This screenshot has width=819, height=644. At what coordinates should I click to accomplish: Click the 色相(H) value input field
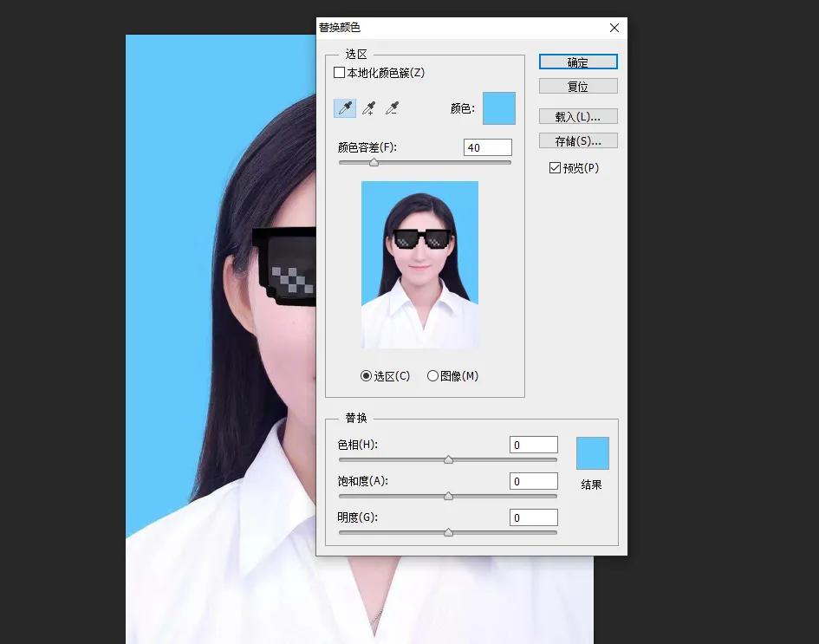533,445
